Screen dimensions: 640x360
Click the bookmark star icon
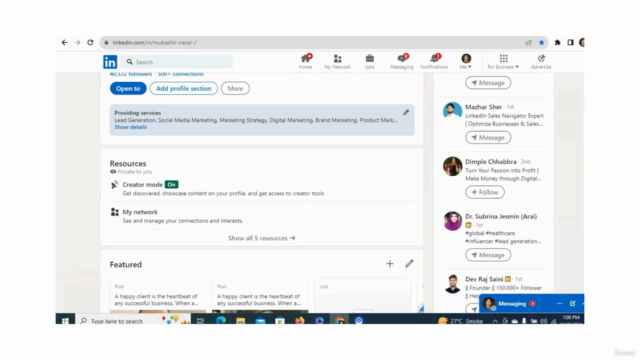542,42
